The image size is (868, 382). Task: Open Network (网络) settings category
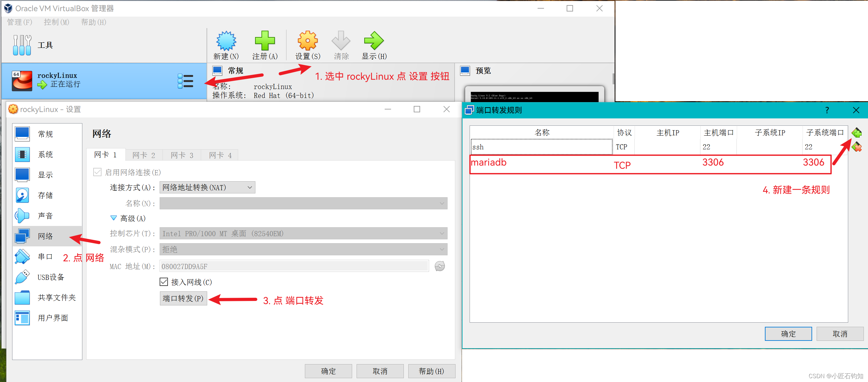pos(47,236)
